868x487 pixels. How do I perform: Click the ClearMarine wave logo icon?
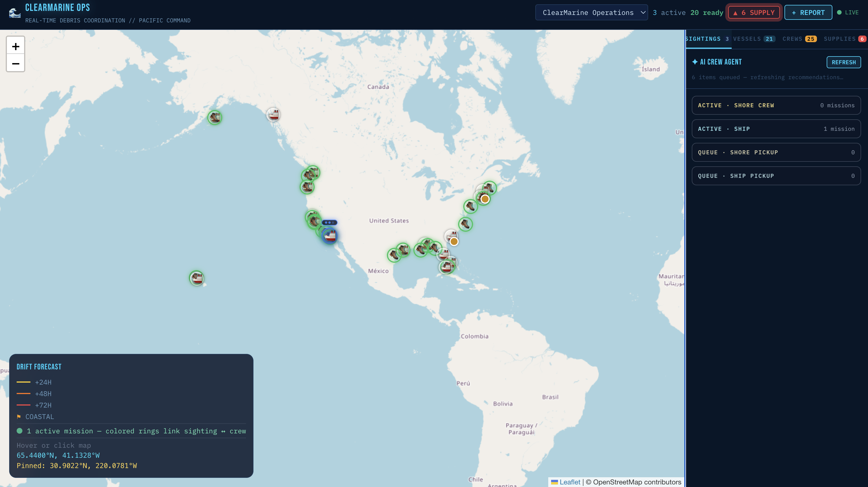[x=14, y=13]
